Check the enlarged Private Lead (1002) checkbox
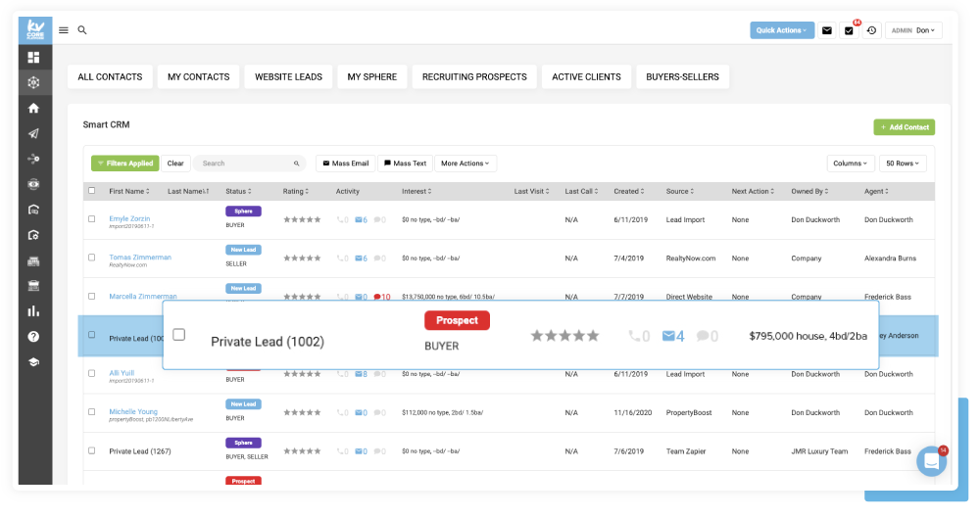 coord(178,335)
